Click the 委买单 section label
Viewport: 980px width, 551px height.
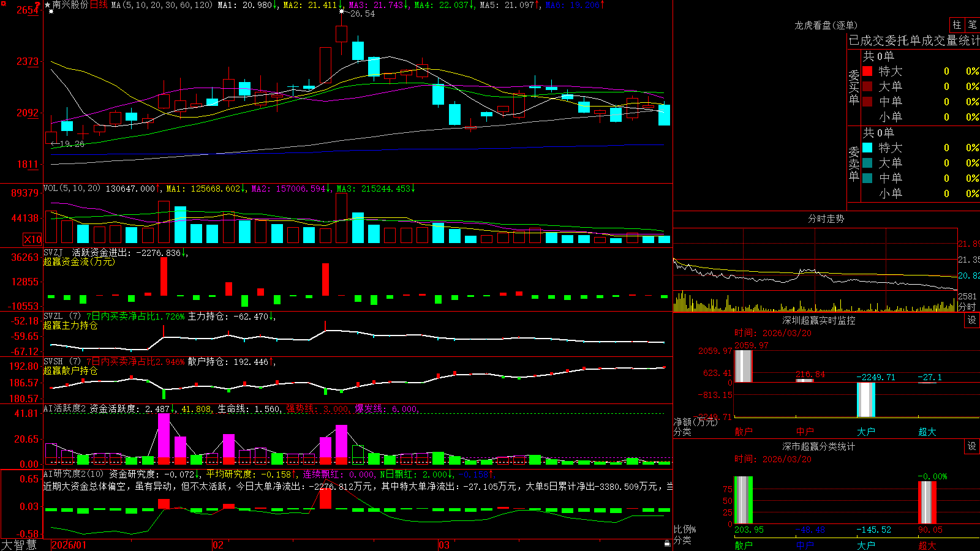tap(854, 88)
